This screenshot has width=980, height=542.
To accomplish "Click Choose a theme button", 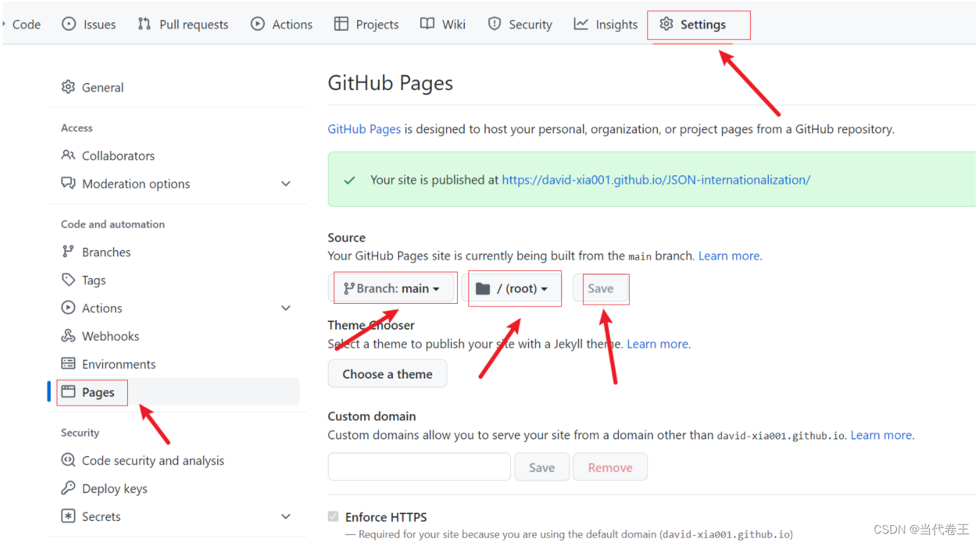I will tap(387, 374).
